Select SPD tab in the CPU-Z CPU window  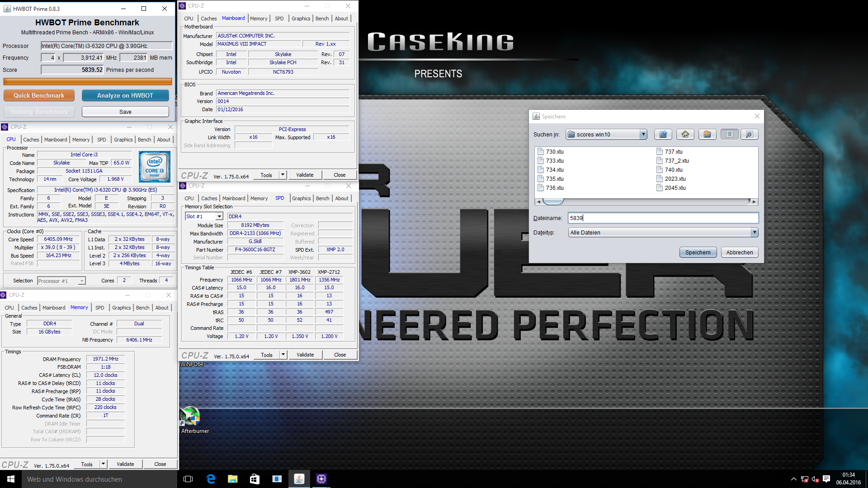[102, 140]
